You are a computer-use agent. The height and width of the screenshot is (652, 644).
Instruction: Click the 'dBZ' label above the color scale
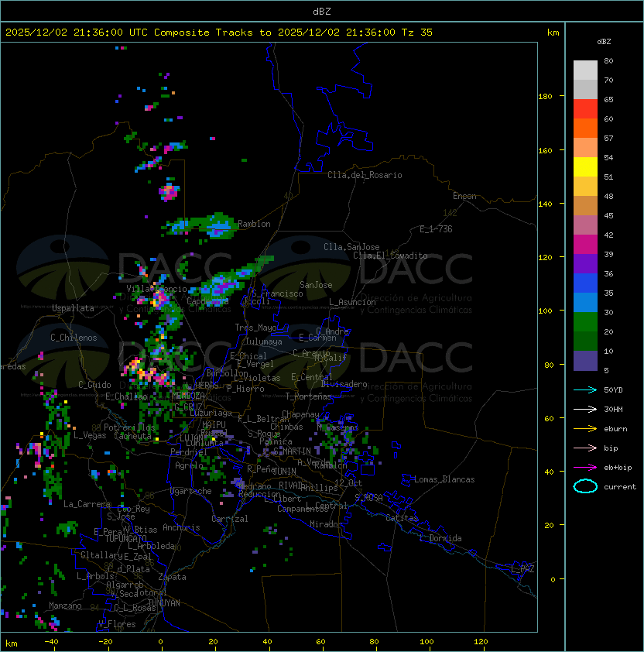pyautogui.click(x=604, y=42)
